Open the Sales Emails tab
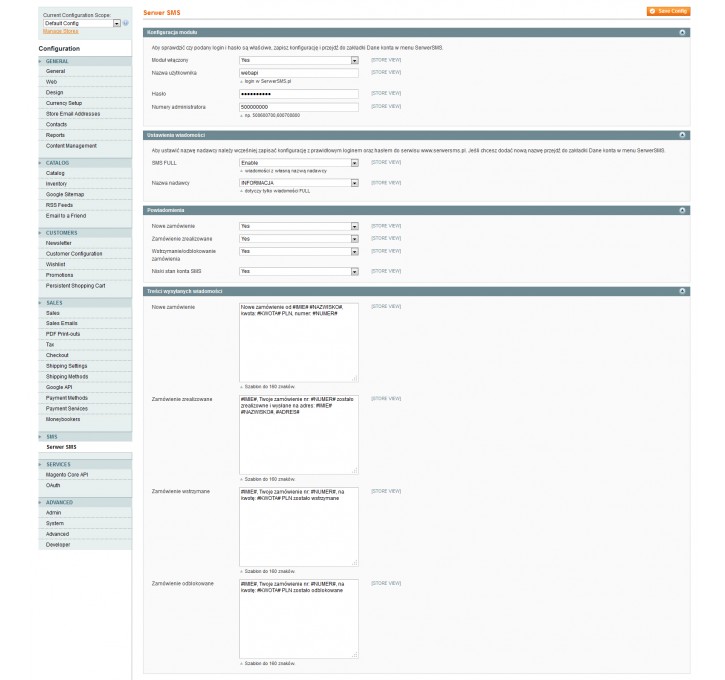Screen dimensions: 725x680 (x=85, y=323)
